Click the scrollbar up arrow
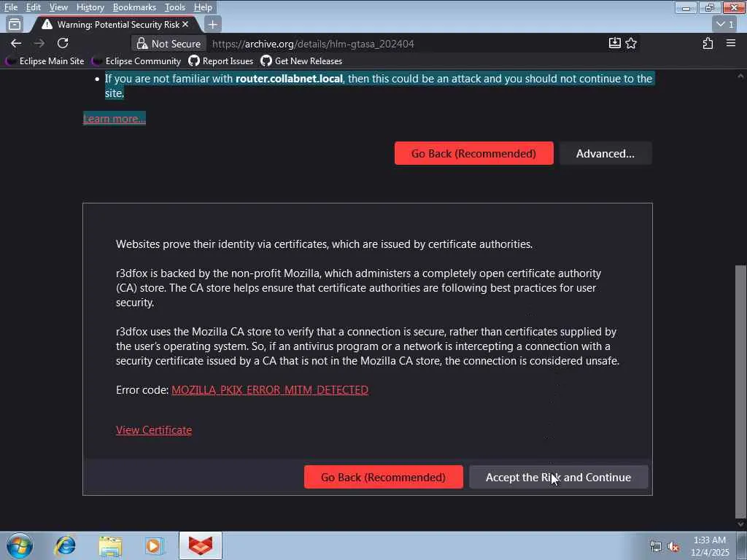The height and width of the screenshot is (560, 747). [x=740, y=76]
